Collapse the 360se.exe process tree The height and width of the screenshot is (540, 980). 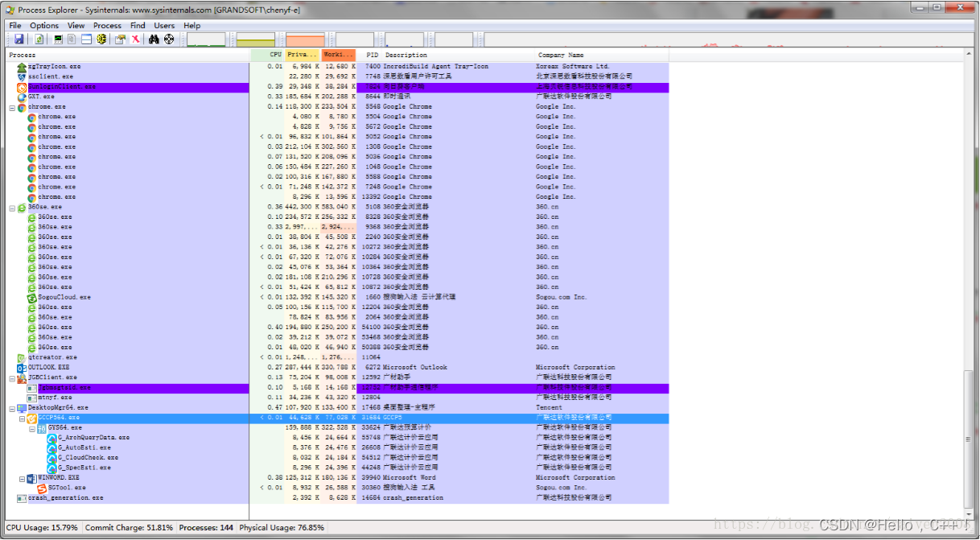(12, 207)
